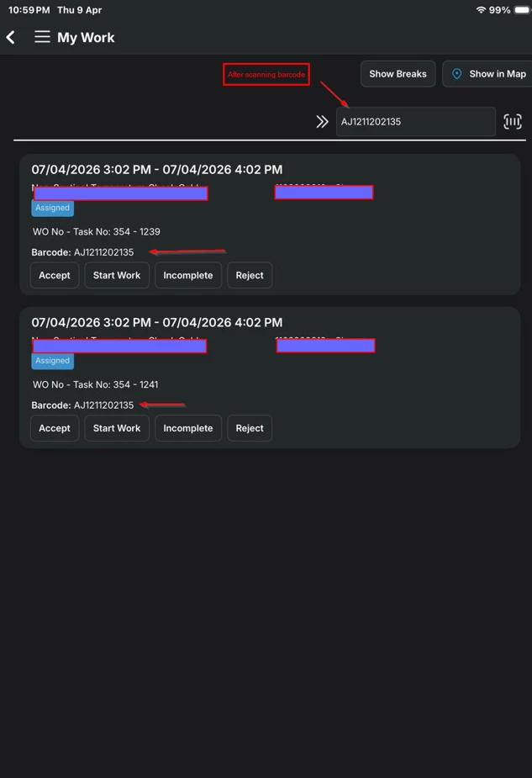Screen dimensions: 532x778
Task: Tap the battery indicator icon
Action: (522, 10)
